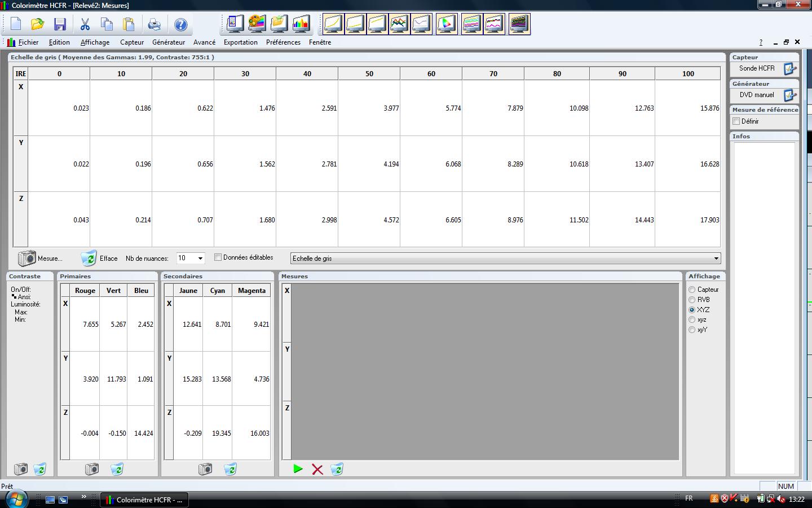Click the FR language indicator in the taskbar
This screenshot has width=812, height=508.
coord(689,498)
